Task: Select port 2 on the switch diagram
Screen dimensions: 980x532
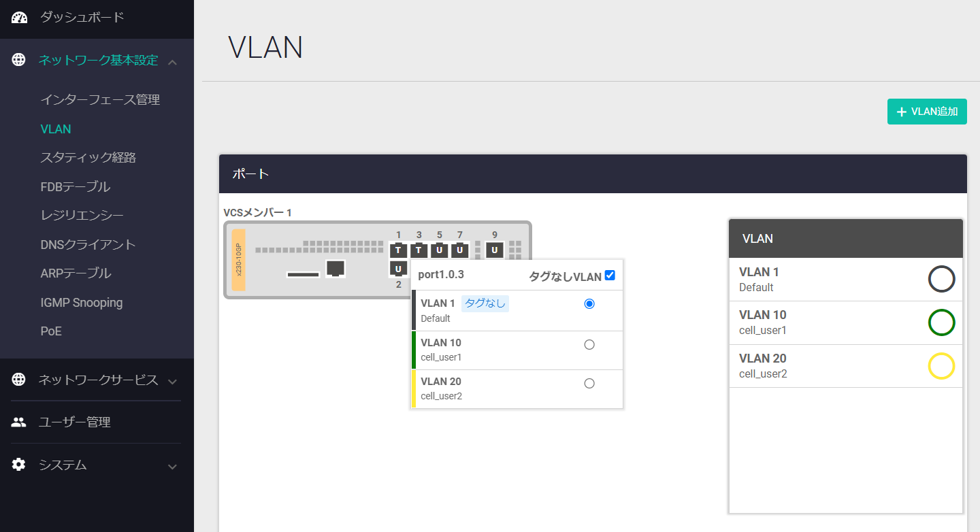Action: click(398, 269)
